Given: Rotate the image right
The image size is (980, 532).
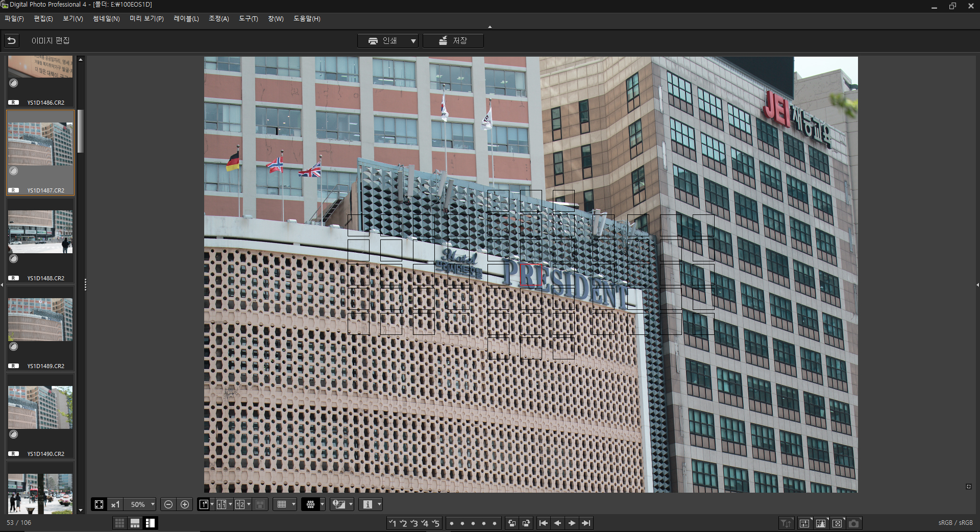Looking at the screenshot, I should [x=526, y=523].
